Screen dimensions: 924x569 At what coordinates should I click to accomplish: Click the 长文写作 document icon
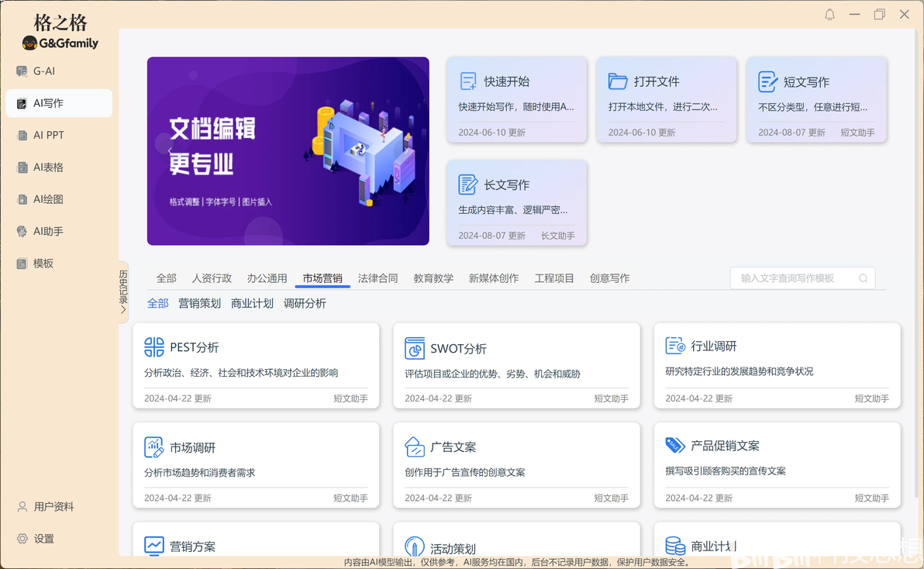click(x=468, y=184)
